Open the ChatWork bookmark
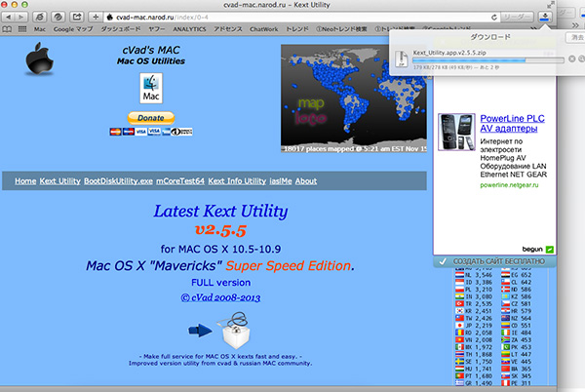This screenshot has height=392, width=585. pos(264,29)
